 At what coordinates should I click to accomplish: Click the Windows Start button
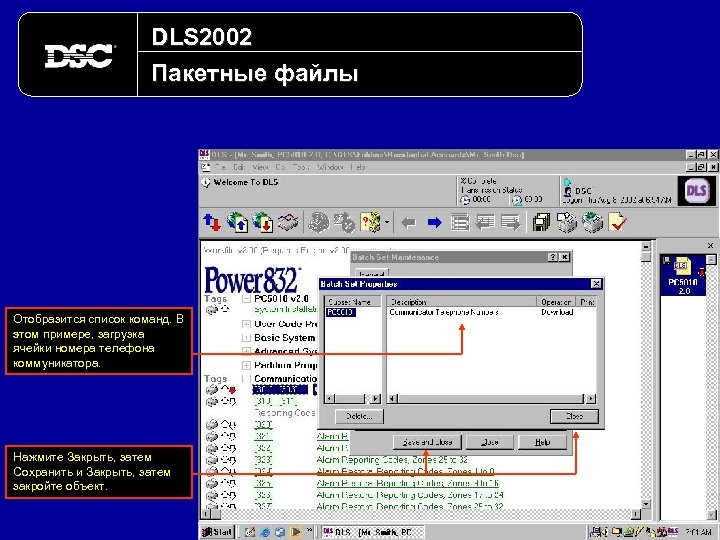pyautogui.click(x=218, y=532)
